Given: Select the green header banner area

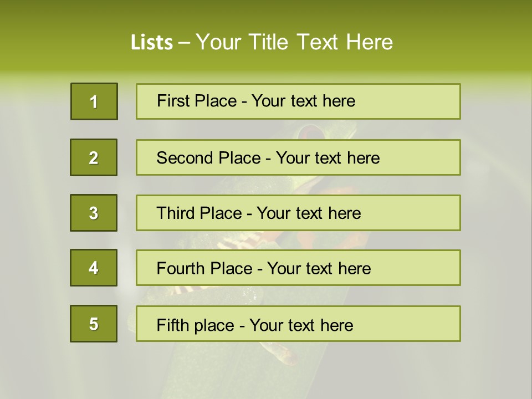Looking at the screenshot, I should [x=266, y=37].
